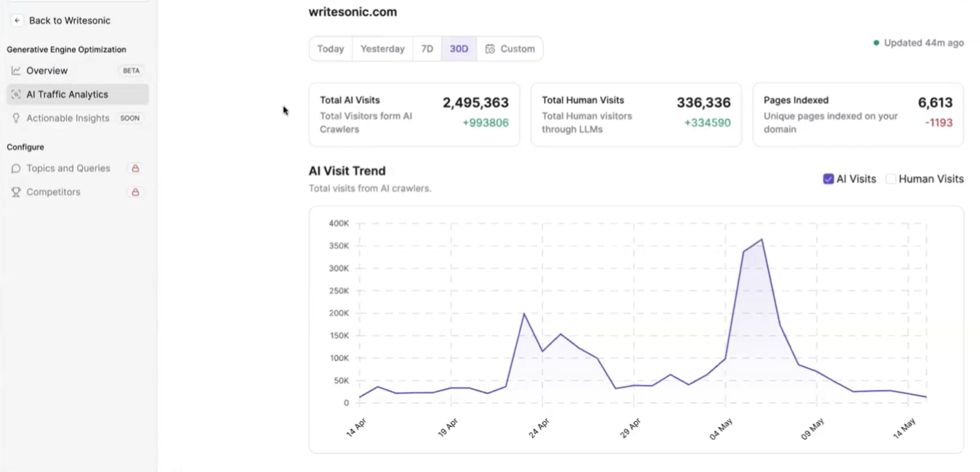Uncheck the AI Visits checkbox

pos(828,179)
